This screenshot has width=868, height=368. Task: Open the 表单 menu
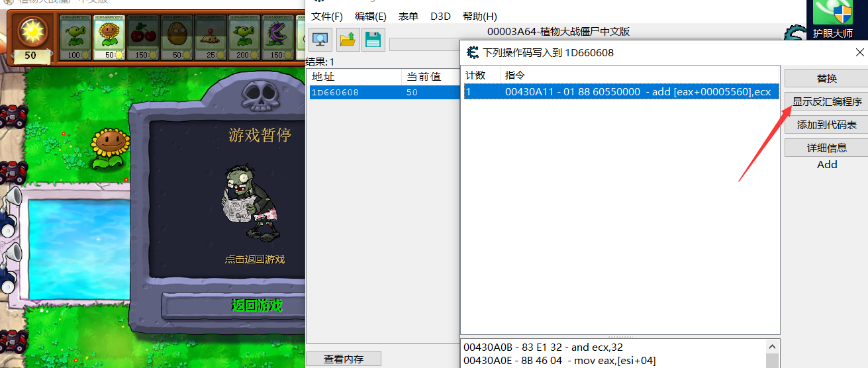tap(409, 16)
